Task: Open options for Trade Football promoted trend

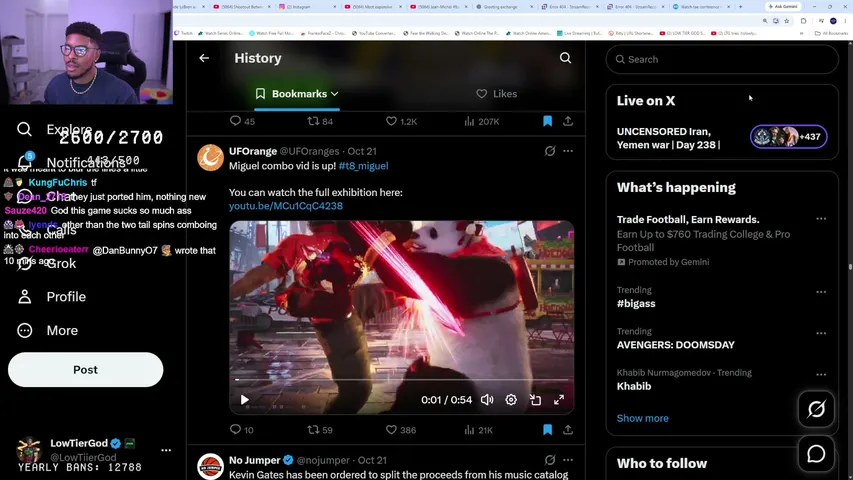Action: tap(821, 219)
